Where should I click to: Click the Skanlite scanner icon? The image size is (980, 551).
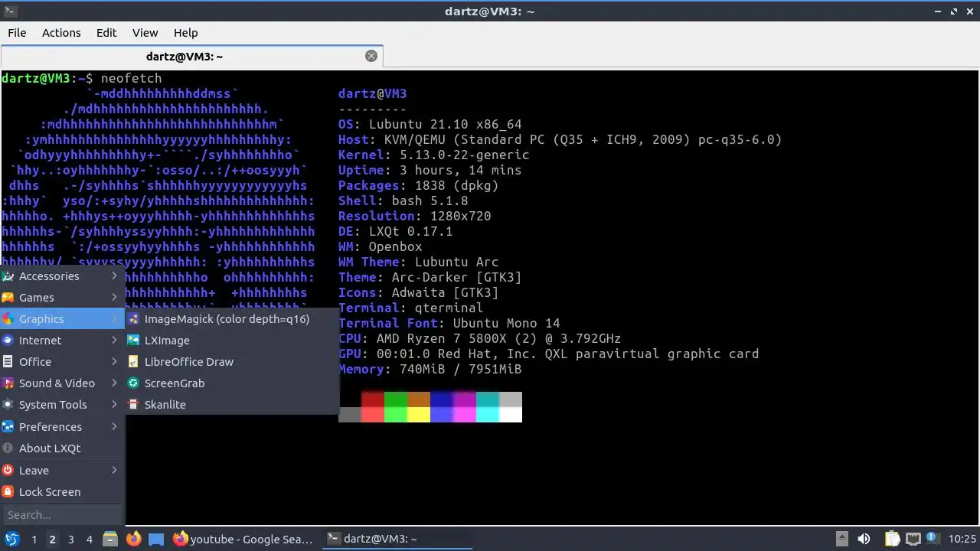click(x=133, y=405)
